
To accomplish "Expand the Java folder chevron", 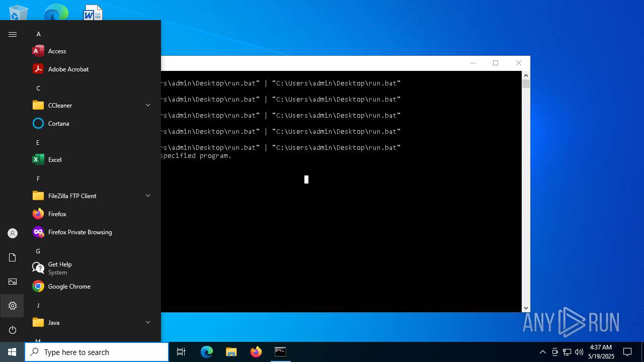I will (148, 323).
